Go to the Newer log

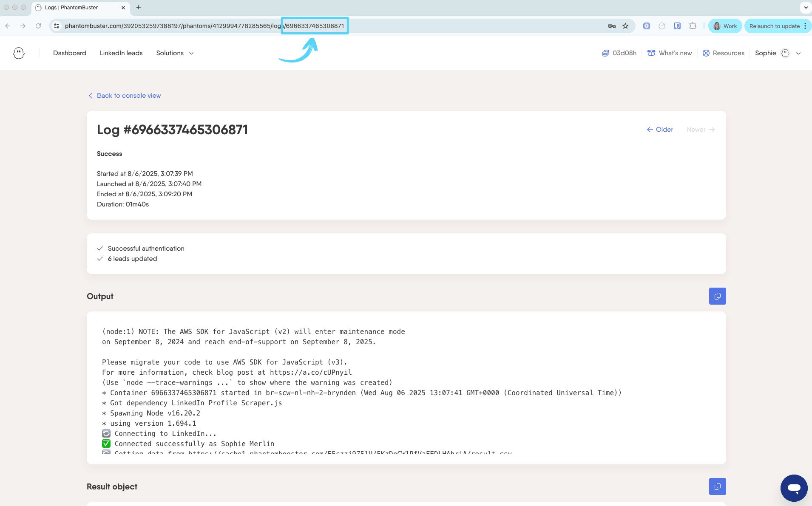tap(701, 130)
